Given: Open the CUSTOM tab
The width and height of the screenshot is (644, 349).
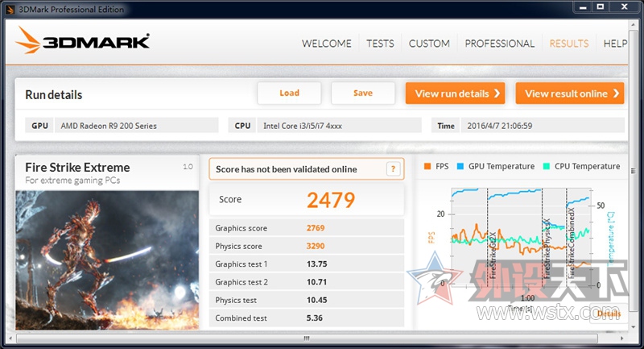Looking at the screenshot, I should 429,44.
